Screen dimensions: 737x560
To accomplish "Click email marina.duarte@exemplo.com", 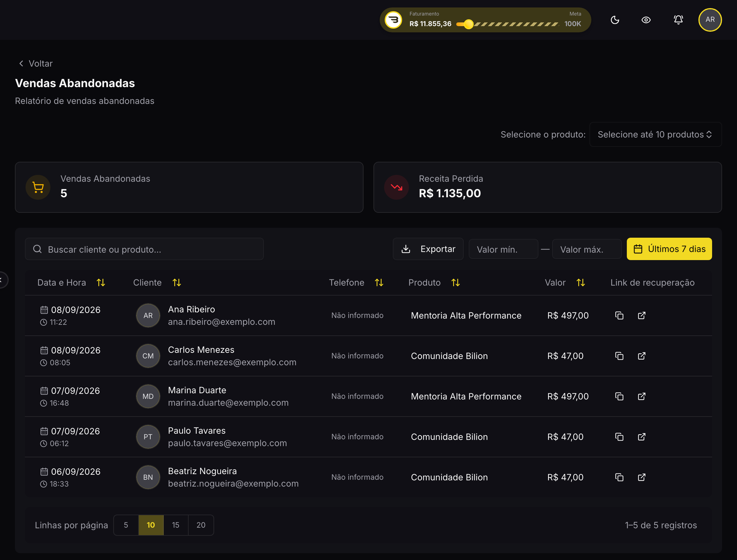I will pos(228,403).
